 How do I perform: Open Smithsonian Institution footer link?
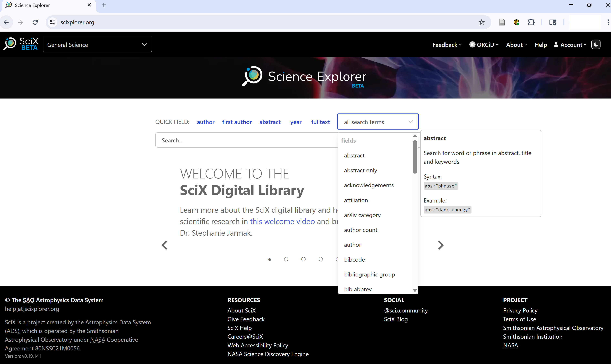(x=533, y=337)
